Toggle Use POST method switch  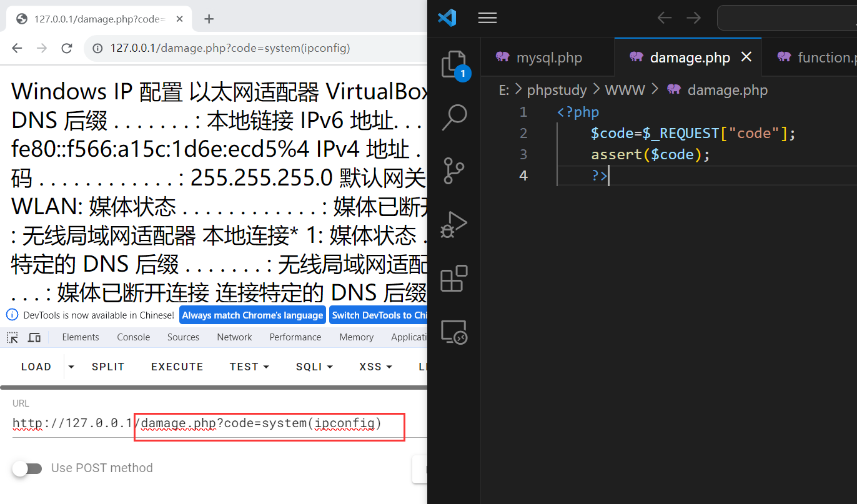coord(27,468)
